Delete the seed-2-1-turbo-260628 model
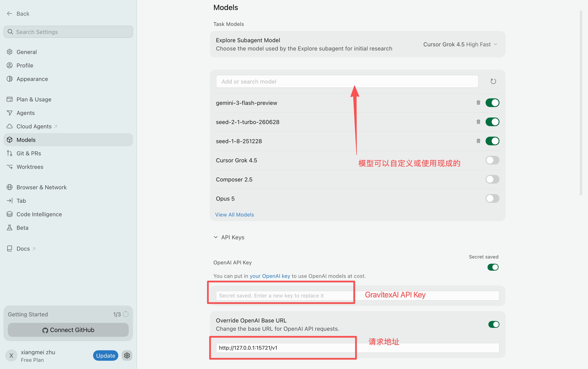This screenshot has width=588, height=369. coord(478,122)
